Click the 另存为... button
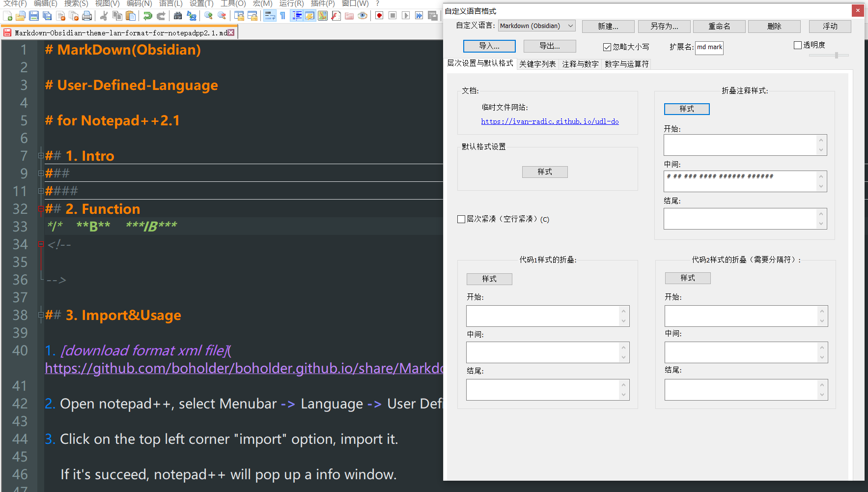The height and width of the screenshot is (492, 868). (664, 27)
